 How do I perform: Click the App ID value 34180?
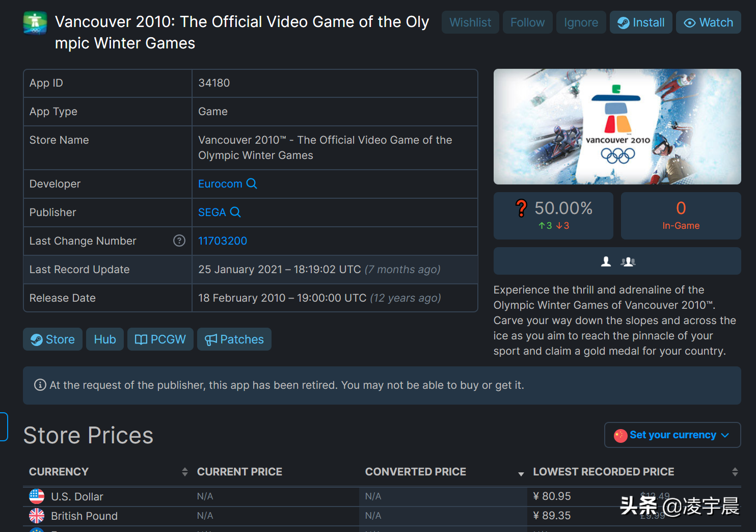click(214, 83)
